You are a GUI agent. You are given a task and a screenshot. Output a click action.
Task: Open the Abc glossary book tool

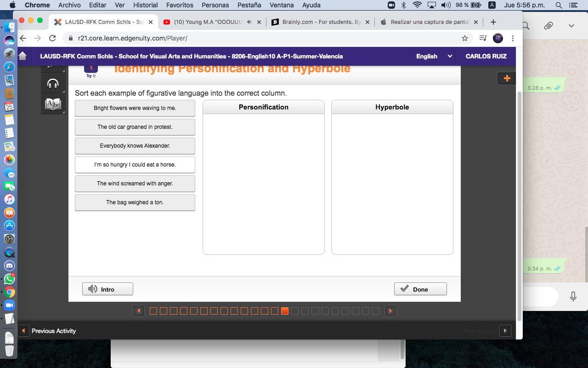point(53,104)
